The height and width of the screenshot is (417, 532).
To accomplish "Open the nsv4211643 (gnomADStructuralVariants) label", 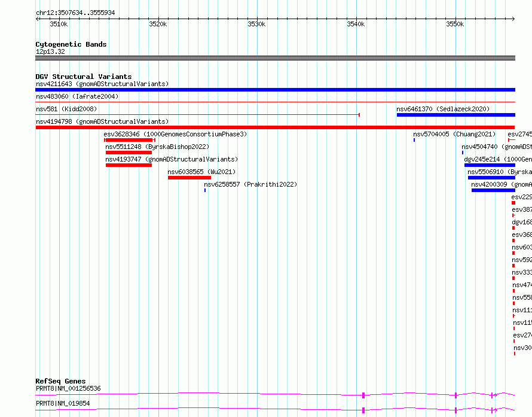I will (x=102, y=84).
